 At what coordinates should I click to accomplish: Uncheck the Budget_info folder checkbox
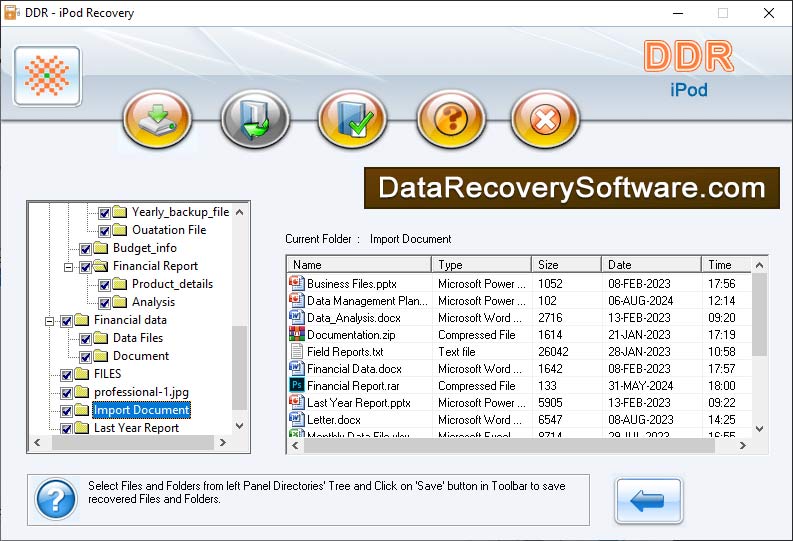(x=86, y=248)
